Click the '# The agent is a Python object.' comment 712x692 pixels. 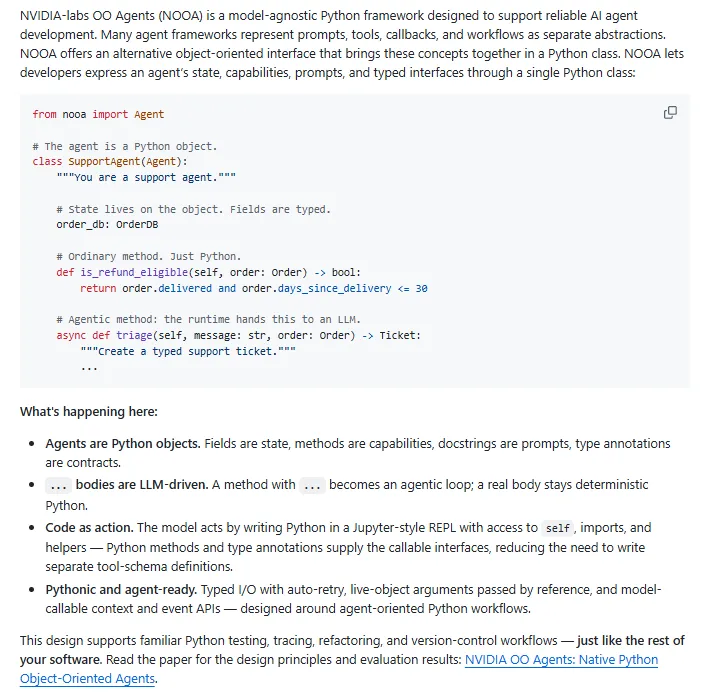tap(125, 147)
